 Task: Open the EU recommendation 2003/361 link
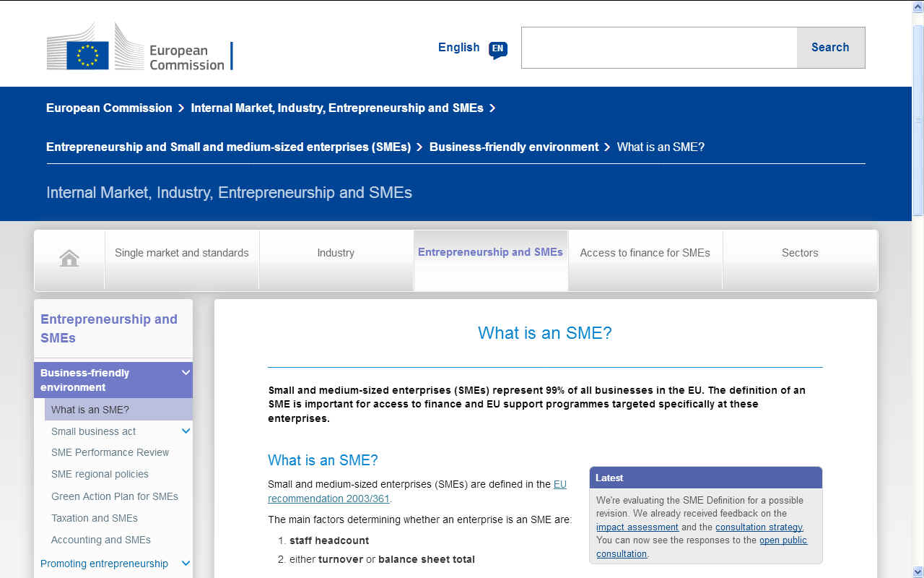(x=417, y=491)
